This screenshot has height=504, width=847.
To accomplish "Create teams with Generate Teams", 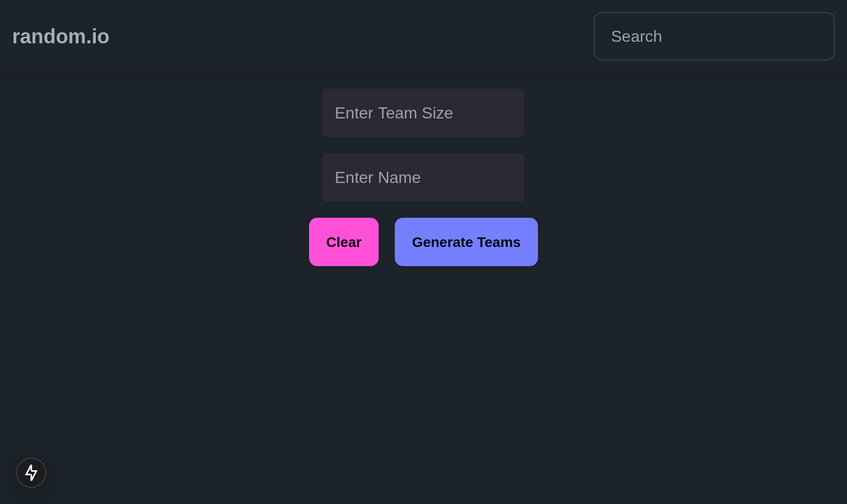I will 466,242.
